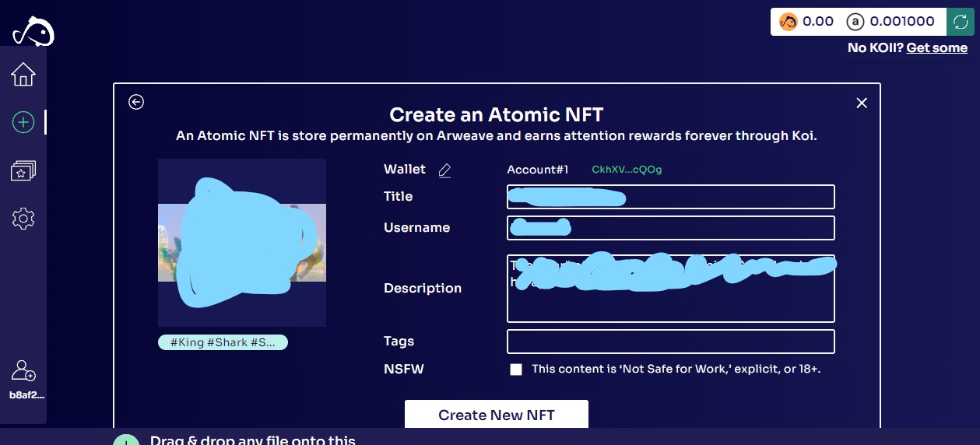Viewport: 980px width, 445px height.
Task: Click the add account user icon
Action: pos(24,370)
